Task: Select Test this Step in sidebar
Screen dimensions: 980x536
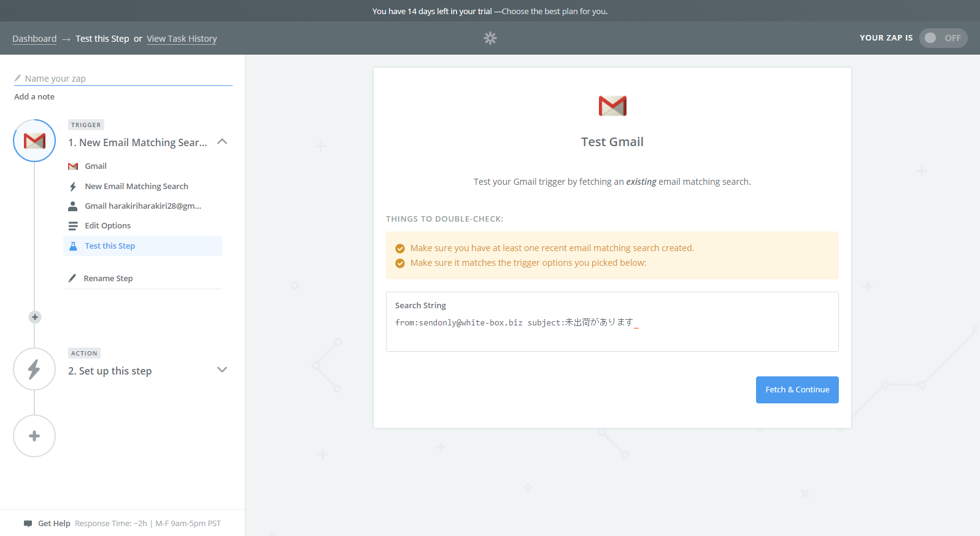Action: coord(142,246)
